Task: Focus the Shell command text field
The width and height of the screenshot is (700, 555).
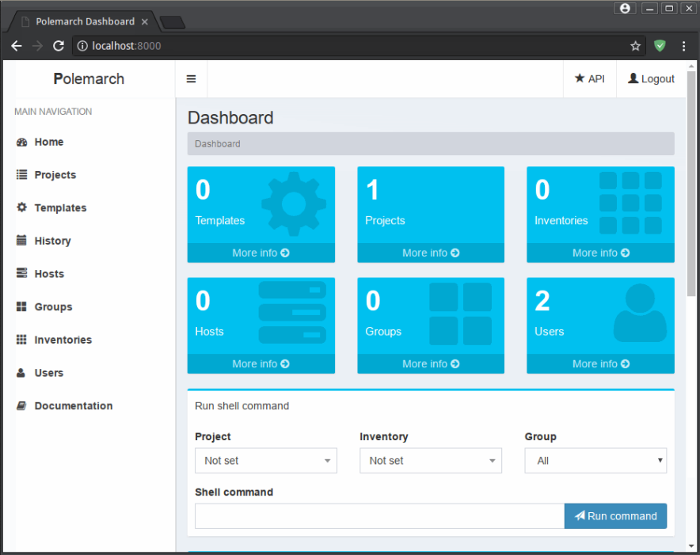Action: click(380, 516)
